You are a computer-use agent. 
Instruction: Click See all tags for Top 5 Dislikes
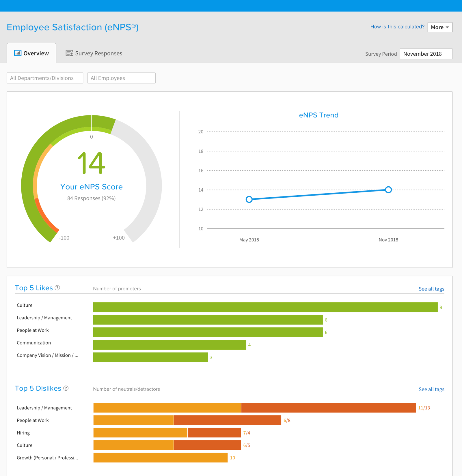click(431, 389)
